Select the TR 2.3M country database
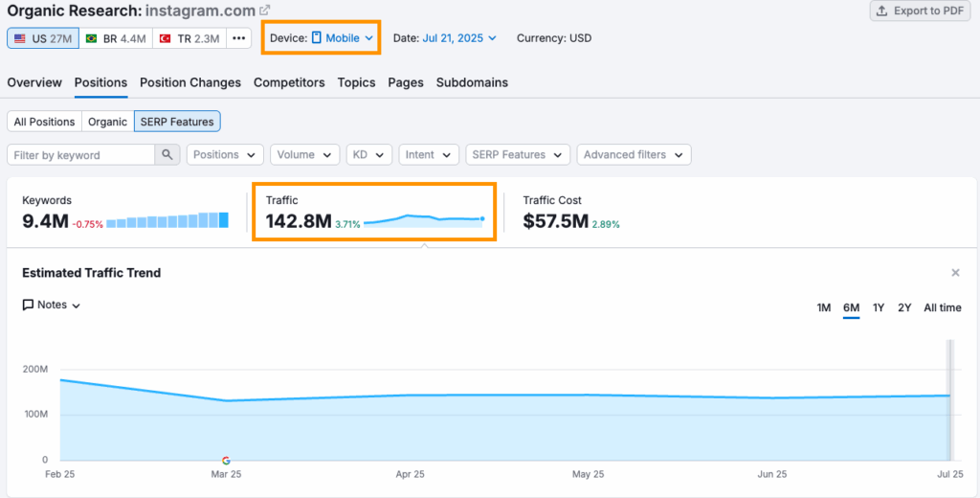This screenshot has width=980, height=498. (x=190, y=38)
